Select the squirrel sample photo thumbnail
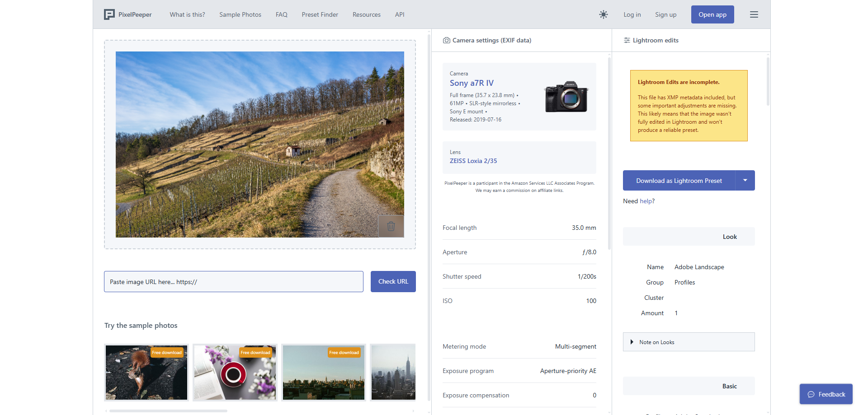Screen dimensions: 868x415 (x=146, y=373)
